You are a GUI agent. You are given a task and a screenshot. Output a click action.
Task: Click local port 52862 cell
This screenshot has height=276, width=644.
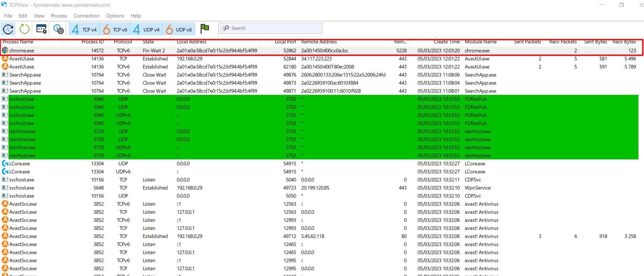(290, 51)
